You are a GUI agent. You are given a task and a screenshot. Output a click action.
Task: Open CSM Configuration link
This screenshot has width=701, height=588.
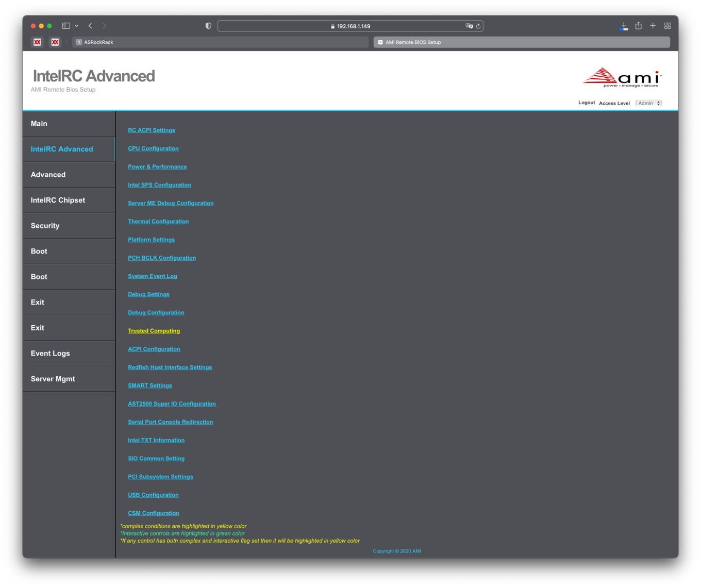[x=154, y=513]
